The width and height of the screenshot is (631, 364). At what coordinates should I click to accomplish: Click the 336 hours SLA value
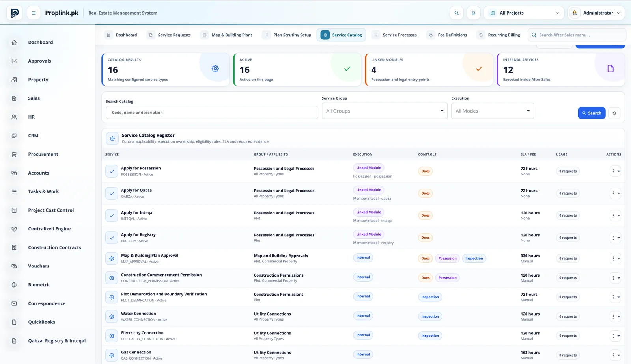click(530, 256)
